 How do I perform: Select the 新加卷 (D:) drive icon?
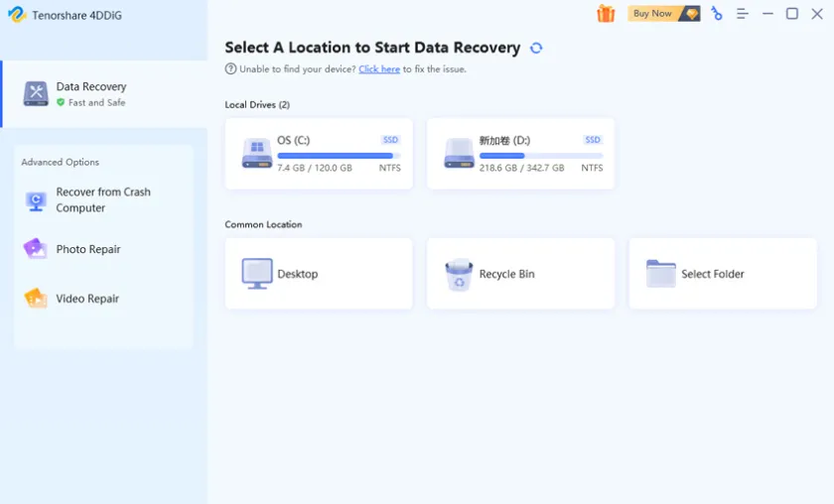(x=459, y=154)
